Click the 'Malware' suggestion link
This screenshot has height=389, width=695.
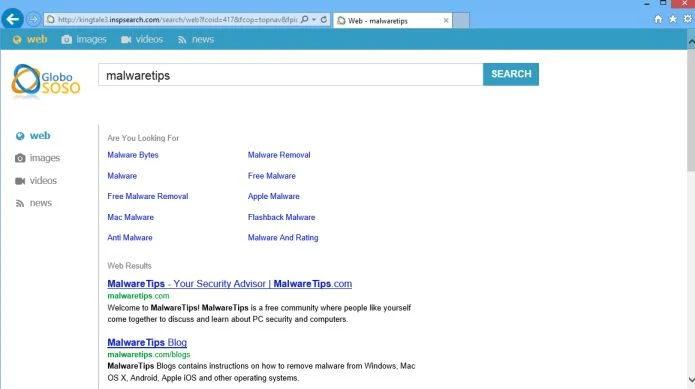click(122, 175)
